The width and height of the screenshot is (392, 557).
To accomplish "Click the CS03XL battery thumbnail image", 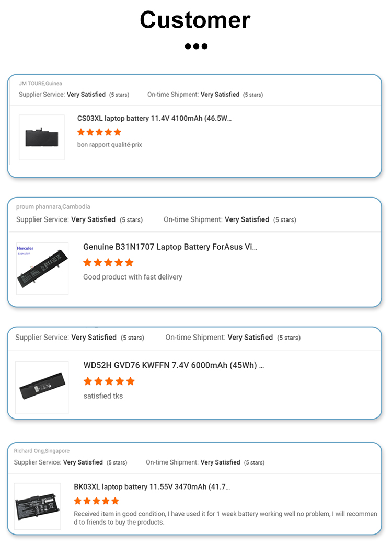I will (x=42, y=137).
